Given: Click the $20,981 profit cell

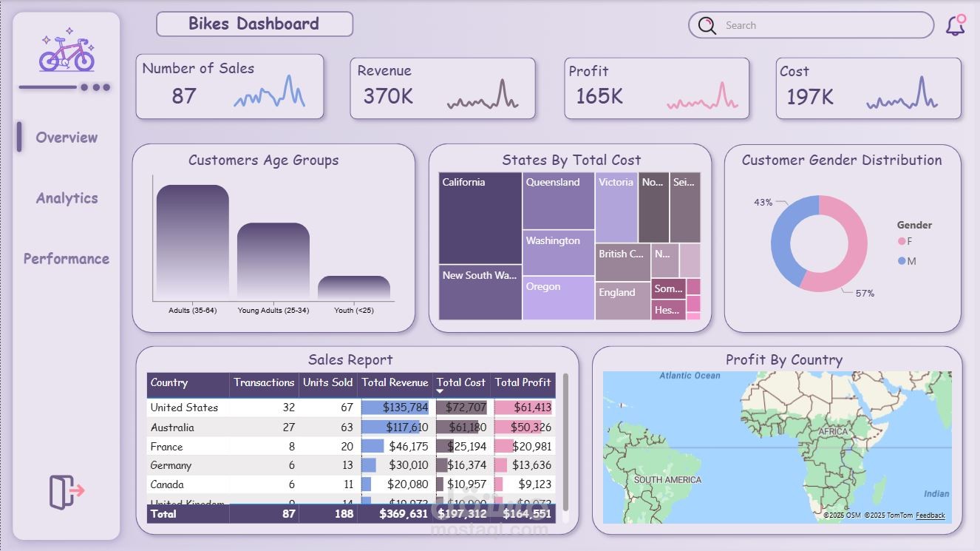Looking at the screenshot, I should tap(523, 447).
